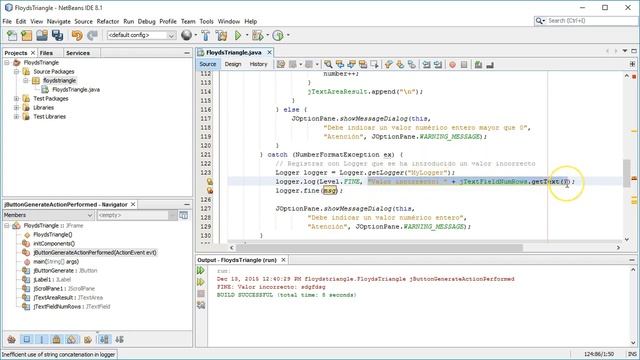Screen dimensions: 640x360
Task: Open the Run Project dropdown arrow
Action: (247, 36)
